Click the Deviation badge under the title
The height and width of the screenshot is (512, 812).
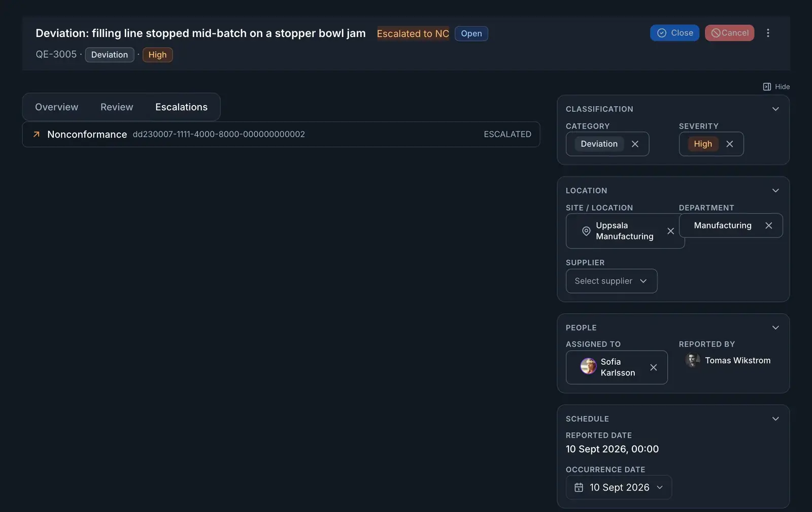[110, 55]
